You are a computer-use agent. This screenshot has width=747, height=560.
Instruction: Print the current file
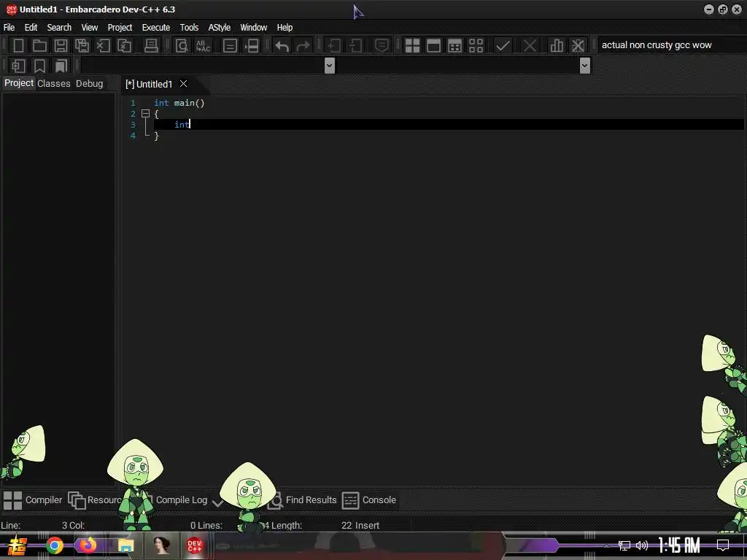coord(151,46)
